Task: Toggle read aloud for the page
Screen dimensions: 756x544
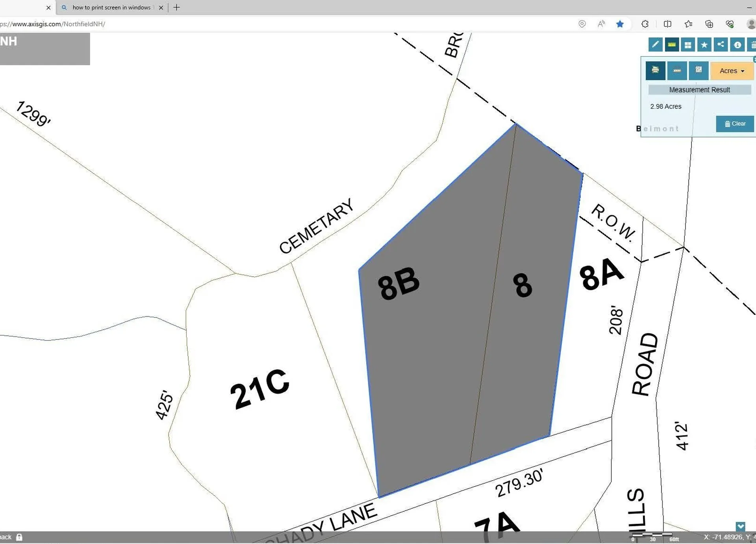Action: tap(601, 24)
